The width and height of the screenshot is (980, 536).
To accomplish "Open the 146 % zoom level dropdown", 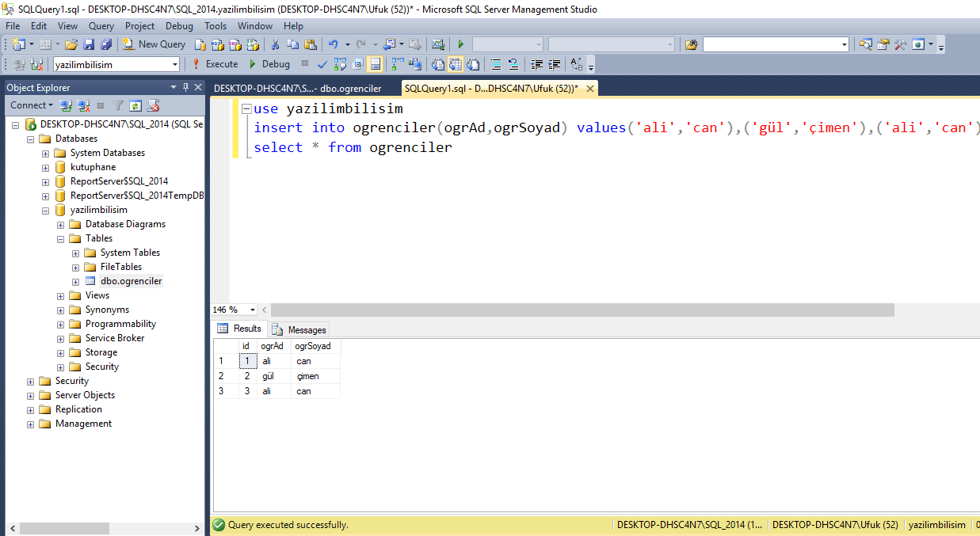I will coord(253,310).
